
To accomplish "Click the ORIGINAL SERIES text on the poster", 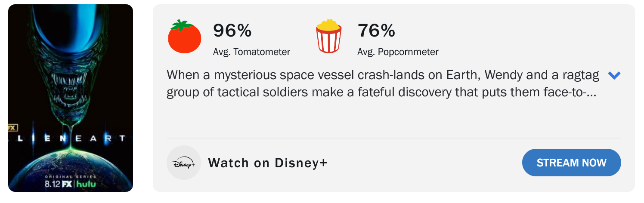I will click(x=71, y=177).
